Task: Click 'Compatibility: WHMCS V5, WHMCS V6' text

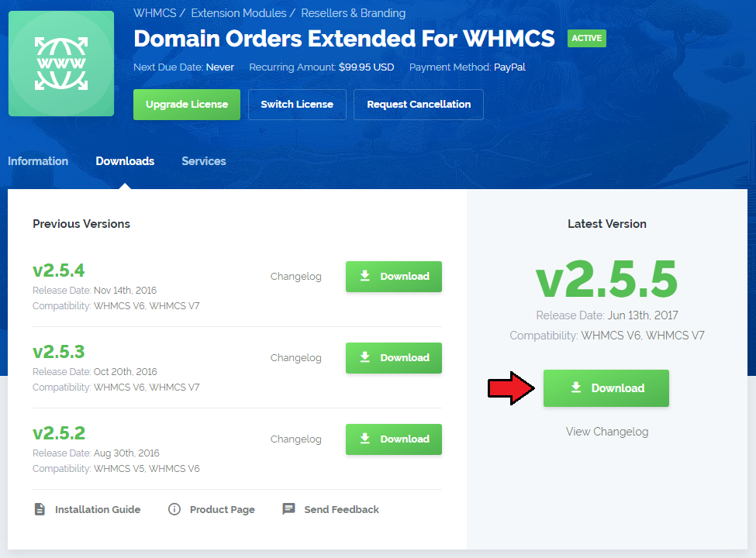Action: tap(116, 469)
